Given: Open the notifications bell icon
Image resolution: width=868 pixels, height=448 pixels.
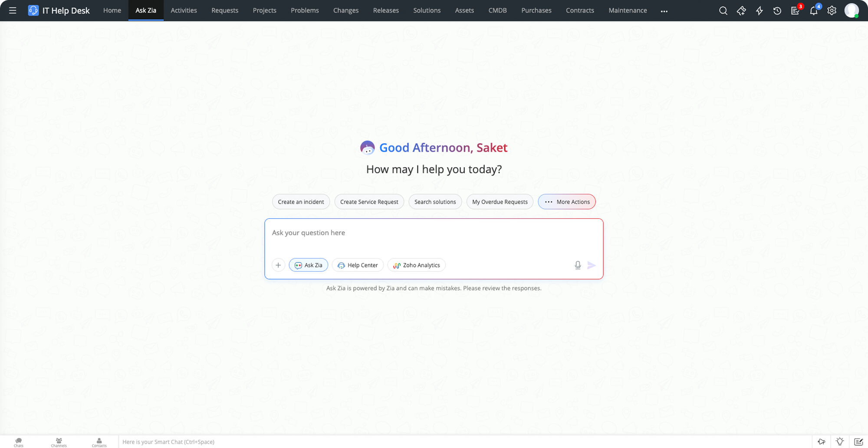Looking at the screenshot, I should (813, 11).
